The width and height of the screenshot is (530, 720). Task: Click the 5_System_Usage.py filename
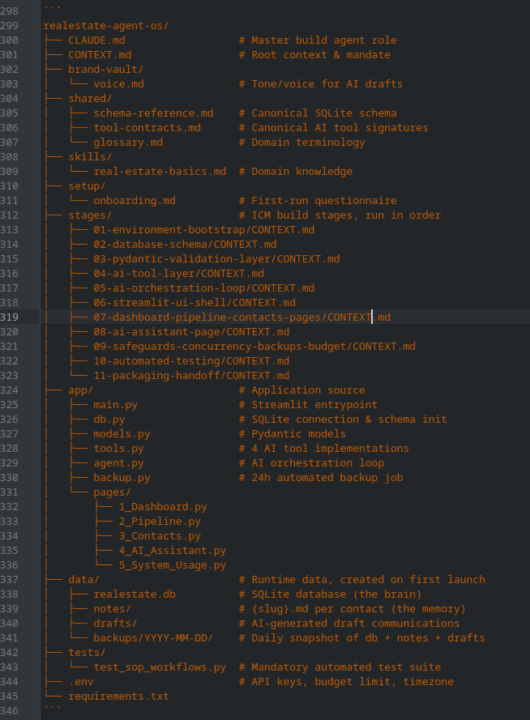(172, 565)
